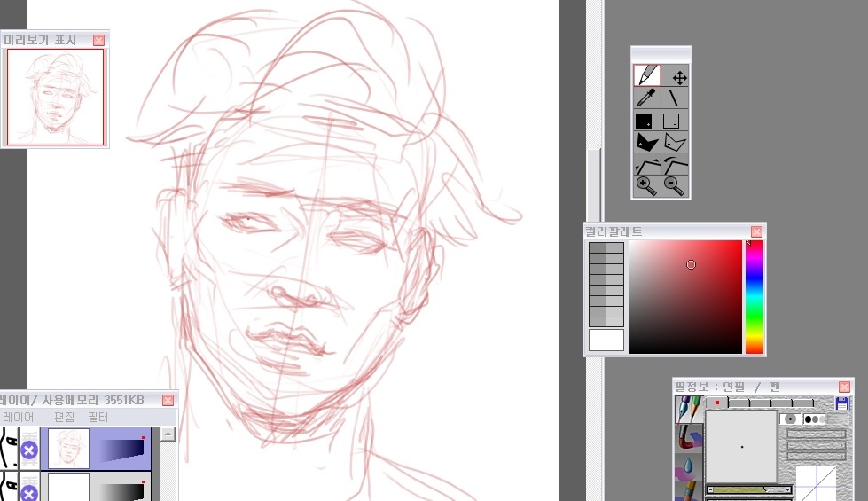Image resolution: width=868 pixels, height=501 pixels.
Task: Select the filled rectangle tool
Action: point(646,120)
